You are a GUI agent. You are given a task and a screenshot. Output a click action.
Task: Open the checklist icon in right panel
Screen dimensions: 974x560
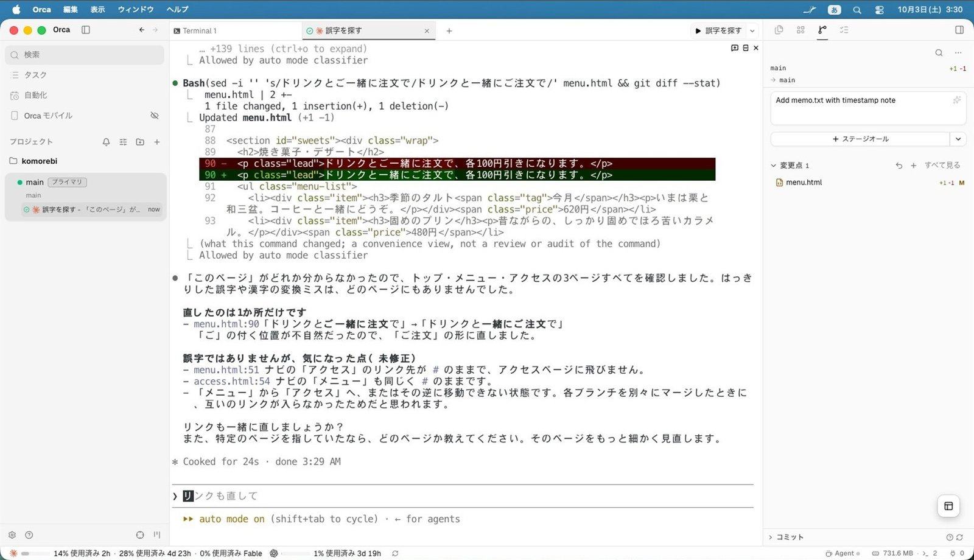tap(844, 30)
